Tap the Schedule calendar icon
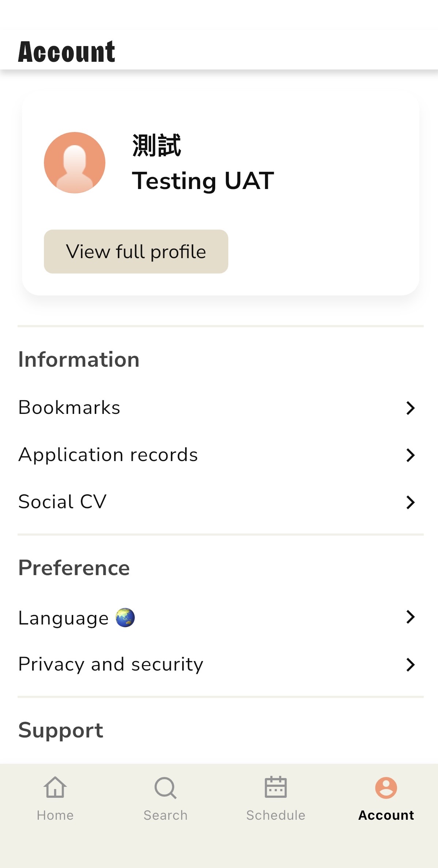Viewport: 438px width, 868px height. click(276, 787)
